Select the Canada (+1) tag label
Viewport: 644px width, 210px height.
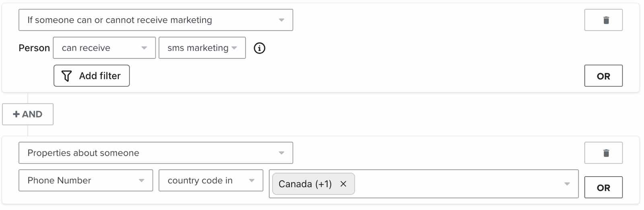[305, 184]
